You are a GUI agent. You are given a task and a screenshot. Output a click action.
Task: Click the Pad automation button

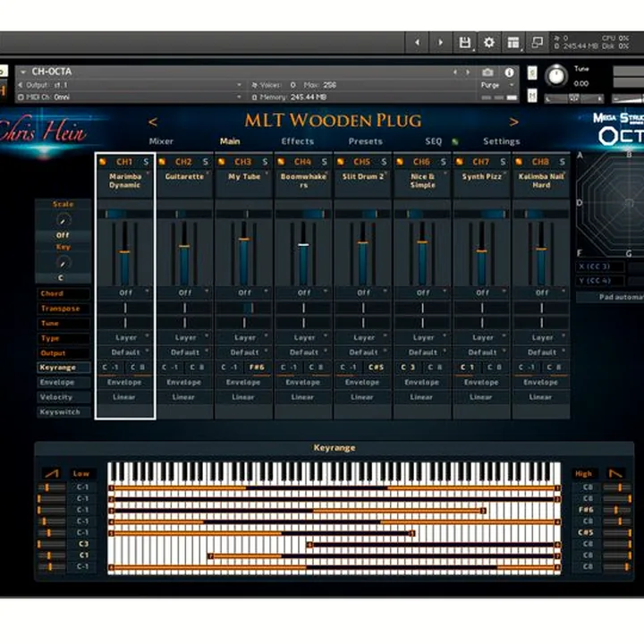point(612,297)
